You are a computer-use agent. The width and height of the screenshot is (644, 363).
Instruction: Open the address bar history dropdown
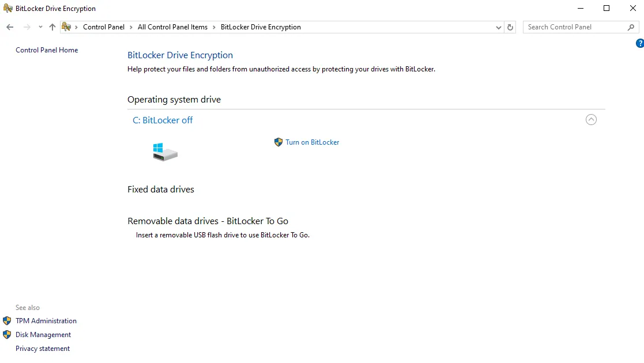498,27
